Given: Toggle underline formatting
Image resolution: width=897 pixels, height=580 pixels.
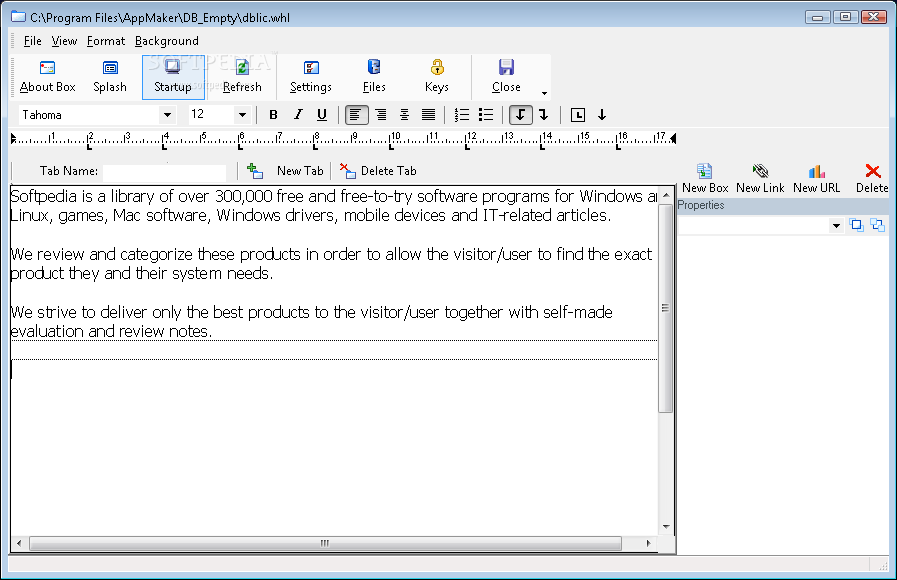Looking at the screenshot, I should pos(322,115).
